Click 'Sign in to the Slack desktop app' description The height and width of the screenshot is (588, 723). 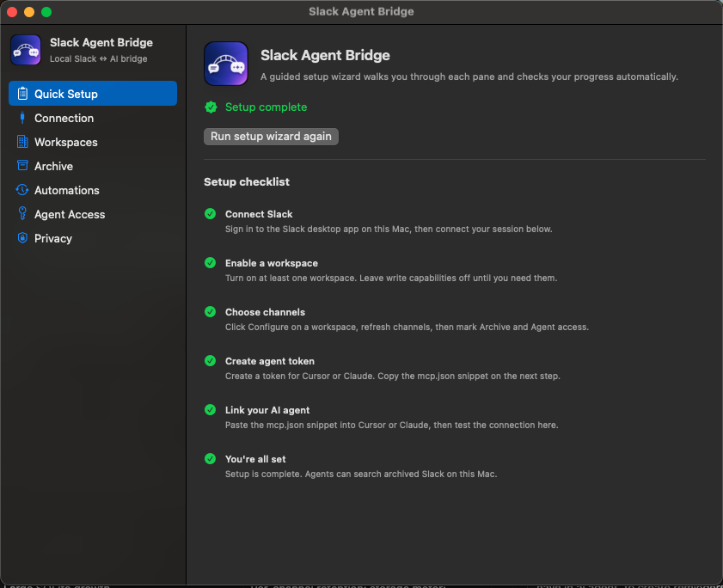click(389, 229)
